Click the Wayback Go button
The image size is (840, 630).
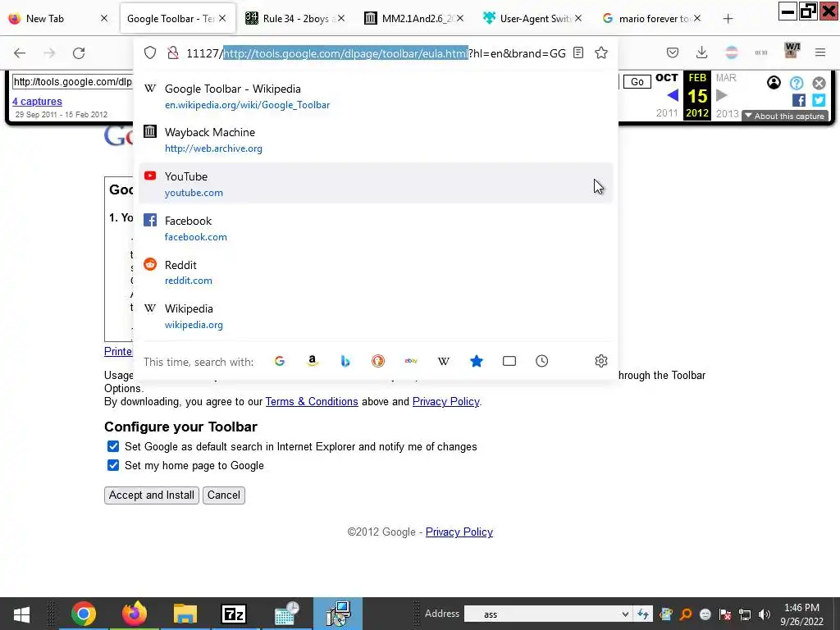(637, 81)
